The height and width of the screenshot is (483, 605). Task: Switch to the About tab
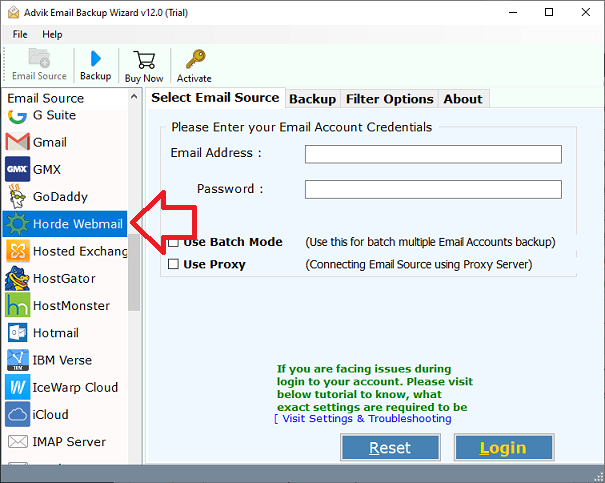coord(463,99)
